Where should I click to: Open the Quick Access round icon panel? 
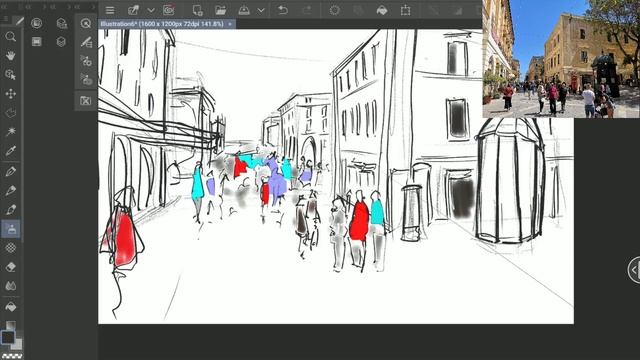(x=37, y=23)
